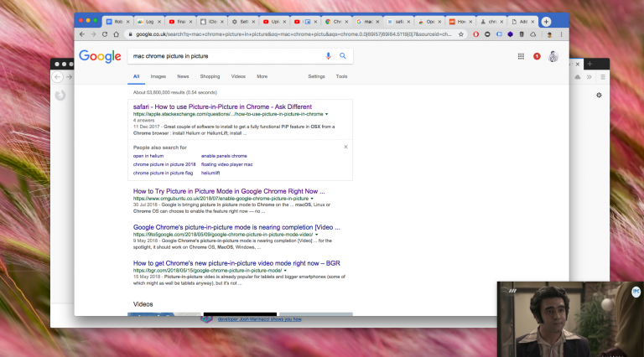Image resolution: width=644 pixels, height=357 pixels.
Task: Open the Tools search options
Action: click(341, 76)
